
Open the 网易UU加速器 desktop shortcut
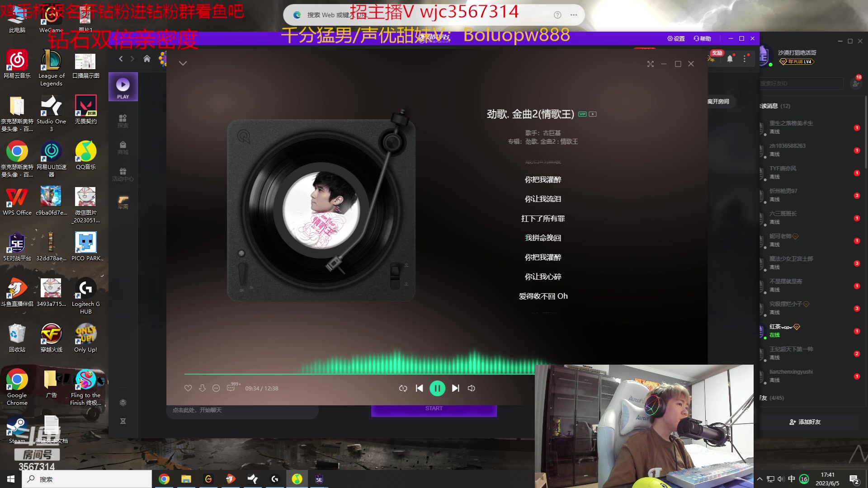[x=51, y=159]
